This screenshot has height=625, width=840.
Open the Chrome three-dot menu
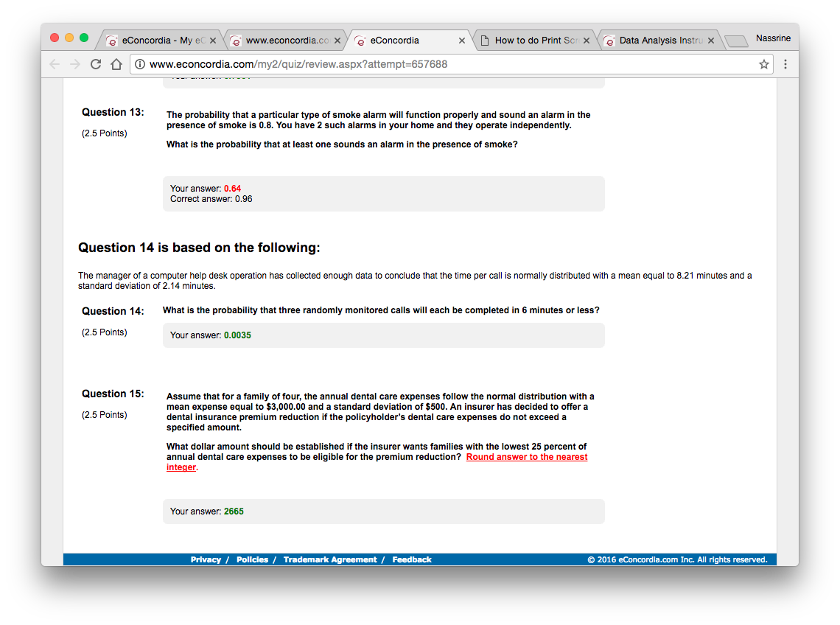point(785,64)
